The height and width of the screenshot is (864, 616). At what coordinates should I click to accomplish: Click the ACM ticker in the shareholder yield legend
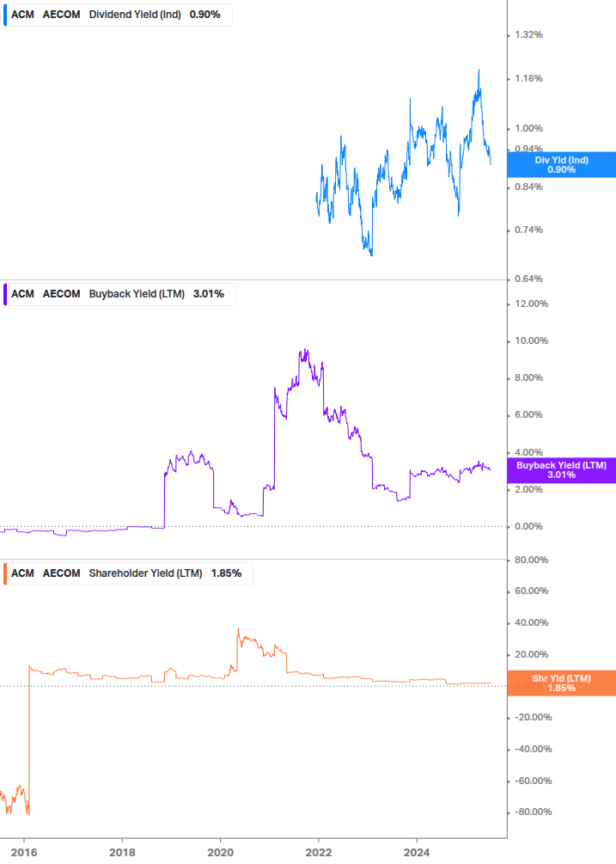tap(22, 573)
